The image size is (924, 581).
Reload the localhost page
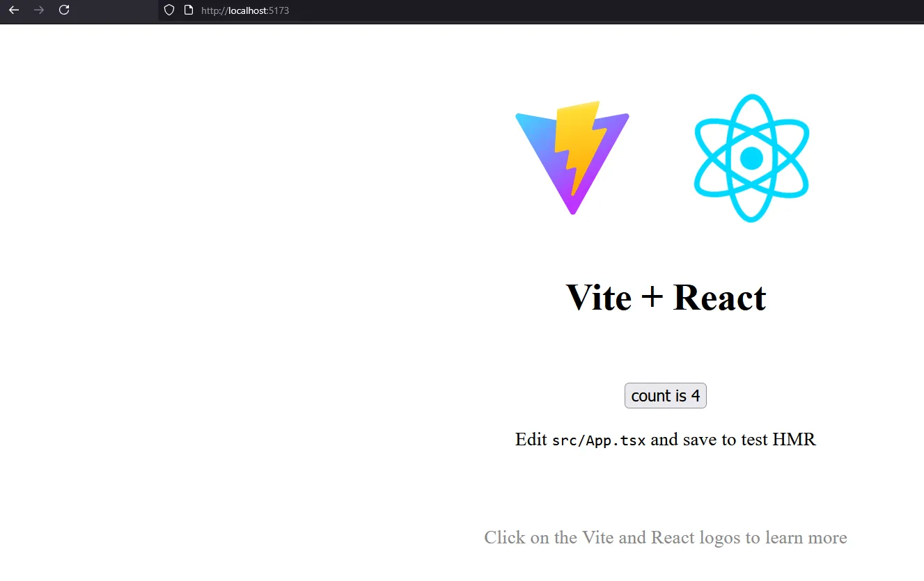tap(64, 10)
